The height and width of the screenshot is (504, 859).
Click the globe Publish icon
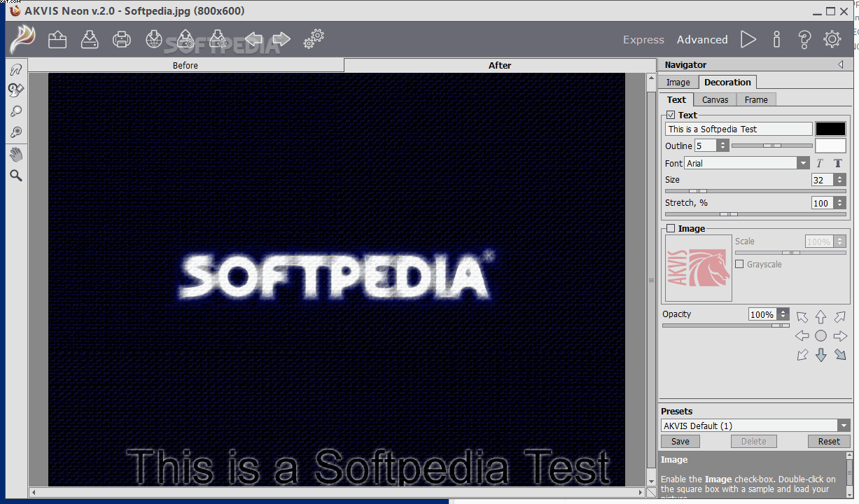(154, 39)
